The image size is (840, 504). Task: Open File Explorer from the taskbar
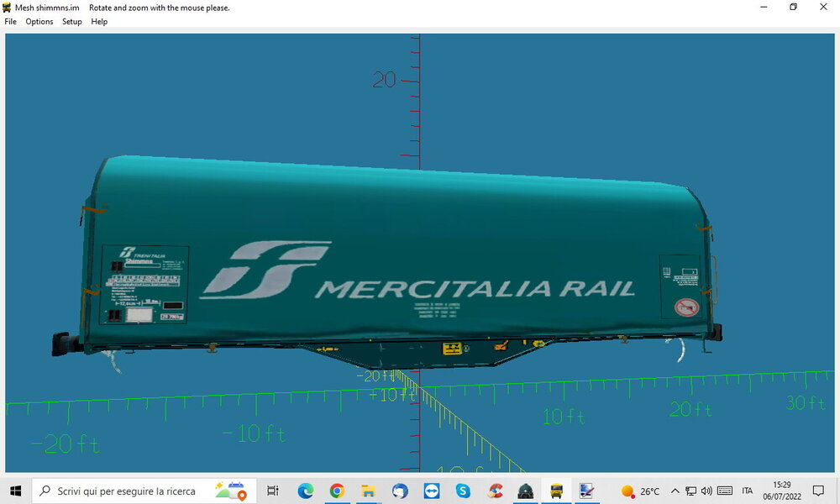[368, 491]
